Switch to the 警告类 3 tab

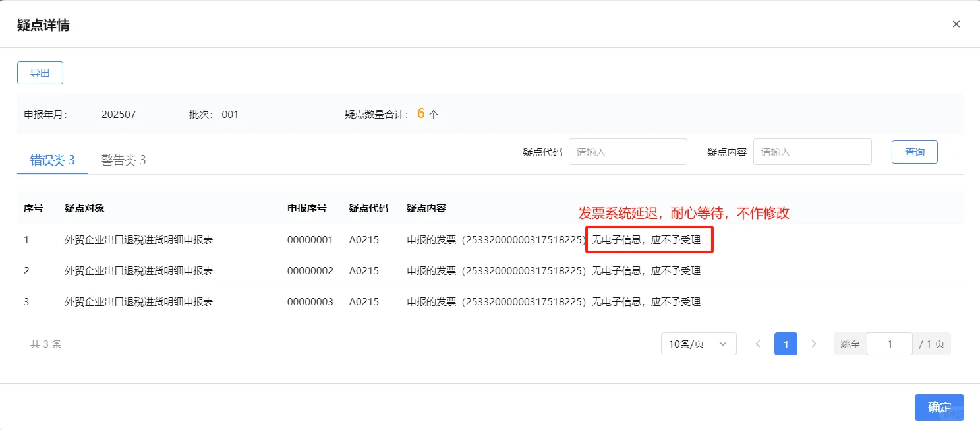tap(124, 159)
